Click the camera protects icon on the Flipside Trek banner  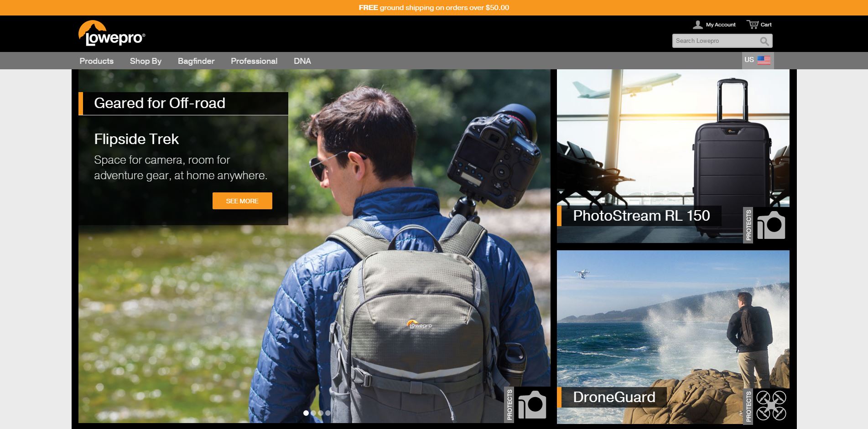click(532, 404)
